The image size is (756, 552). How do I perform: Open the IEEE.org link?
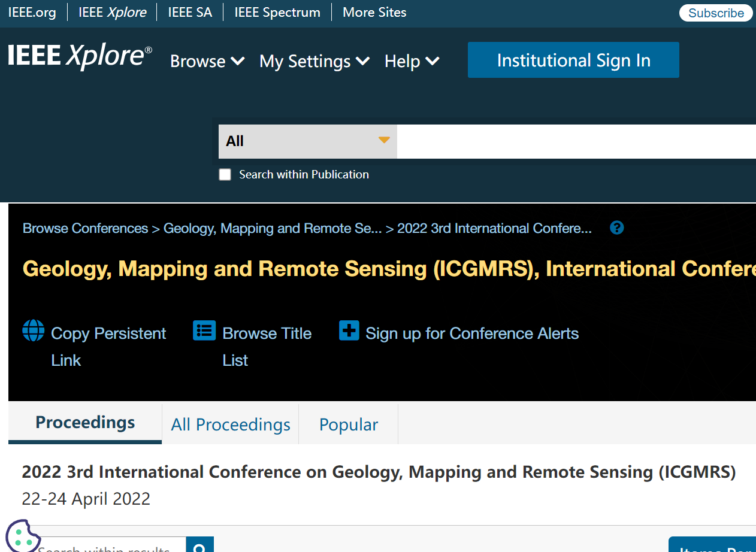pos(32,12)
